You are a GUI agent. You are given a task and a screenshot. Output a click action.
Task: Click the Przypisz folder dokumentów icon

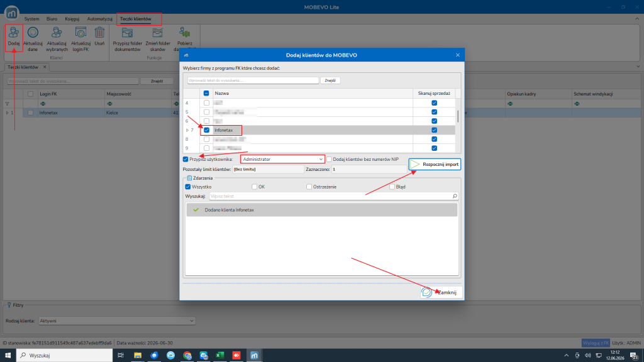(127, 33)
